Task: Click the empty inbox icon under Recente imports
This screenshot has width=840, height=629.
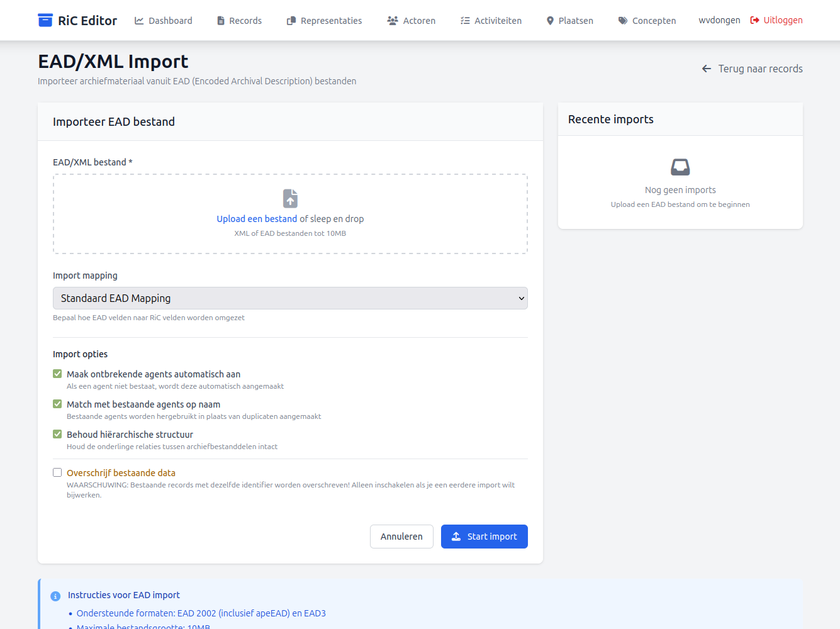Action: [680, 167]
